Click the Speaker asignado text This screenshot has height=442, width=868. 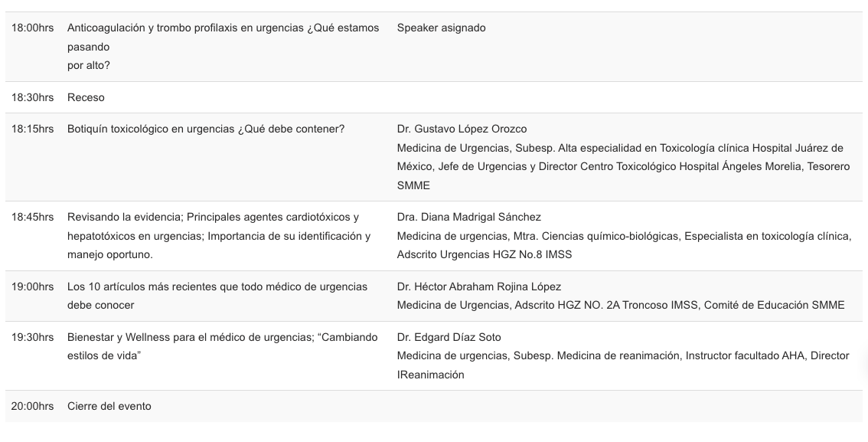click(441, 28)
